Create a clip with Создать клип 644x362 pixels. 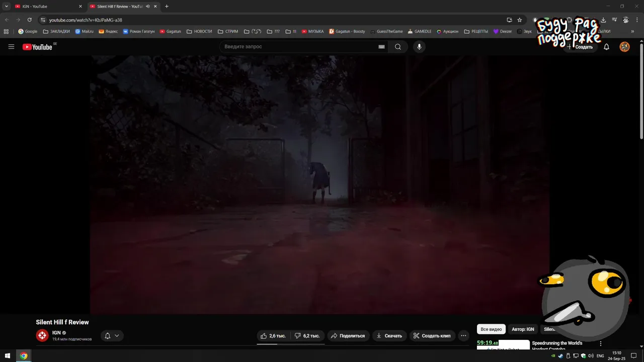[432, 336]
